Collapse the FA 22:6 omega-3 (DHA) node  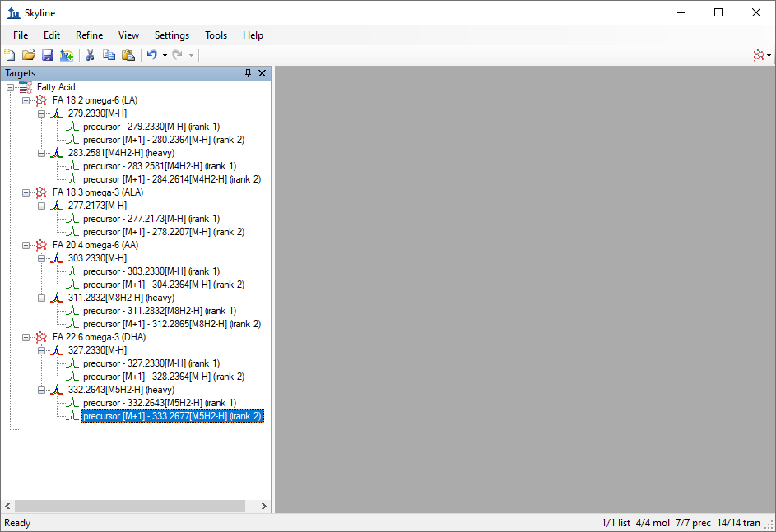(x=26, y=337)
